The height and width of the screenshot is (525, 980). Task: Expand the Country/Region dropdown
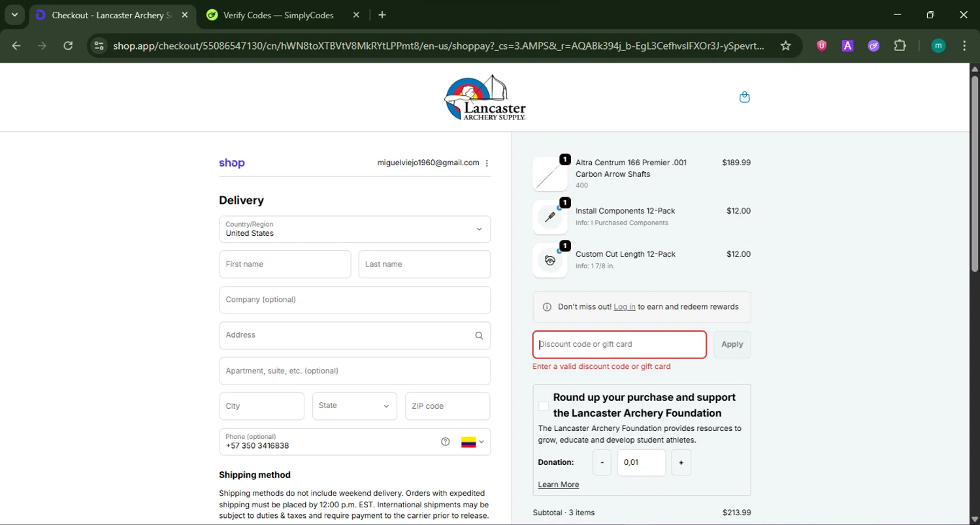coord(355,229)
